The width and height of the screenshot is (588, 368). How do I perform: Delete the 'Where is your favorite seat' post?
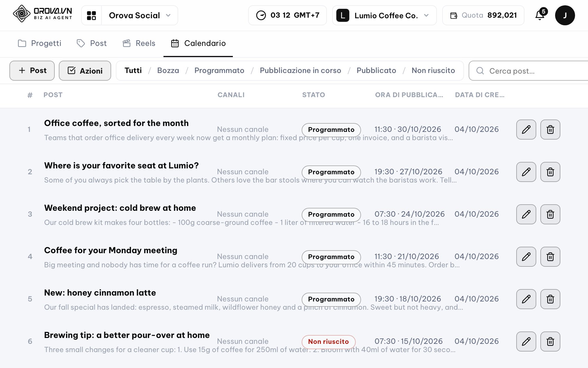coord(550,172)
